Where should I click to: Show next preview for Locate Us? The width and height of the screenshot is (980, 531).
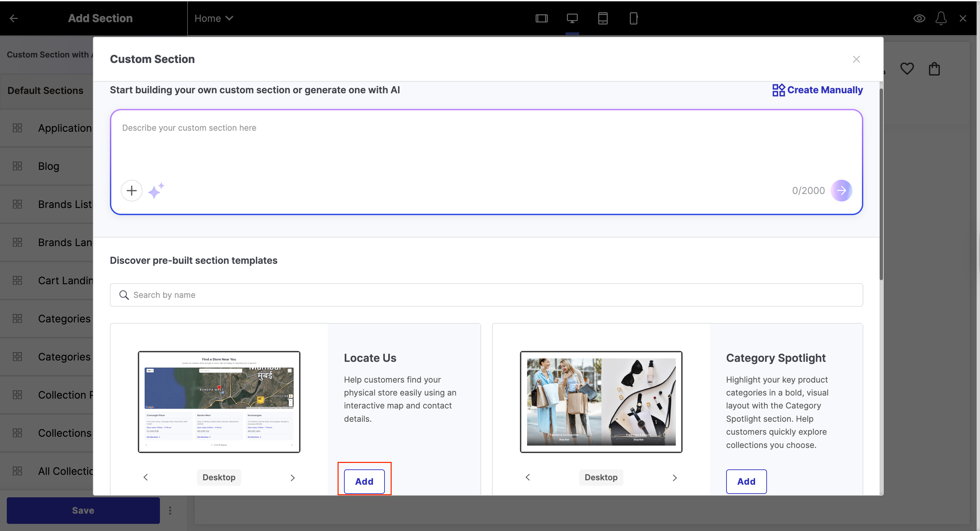point(293,477)
